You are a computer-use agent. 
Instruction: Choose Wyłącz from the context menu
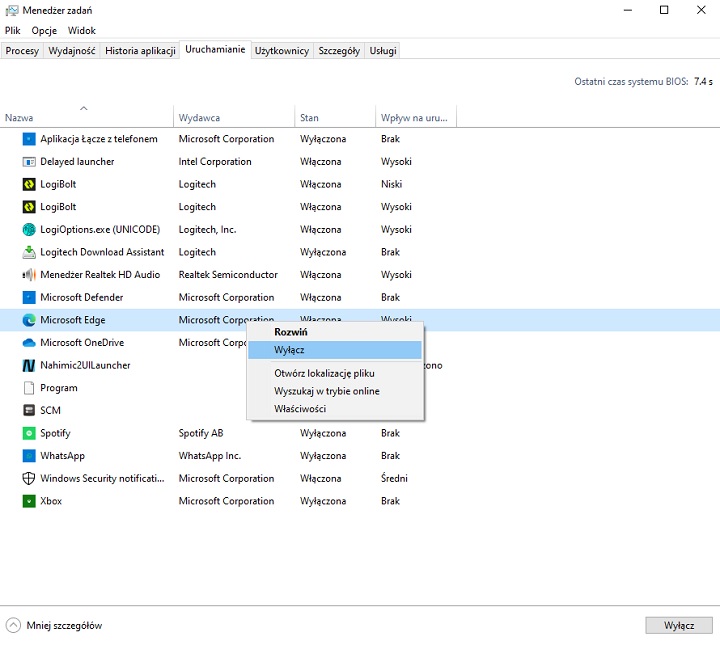290,350
